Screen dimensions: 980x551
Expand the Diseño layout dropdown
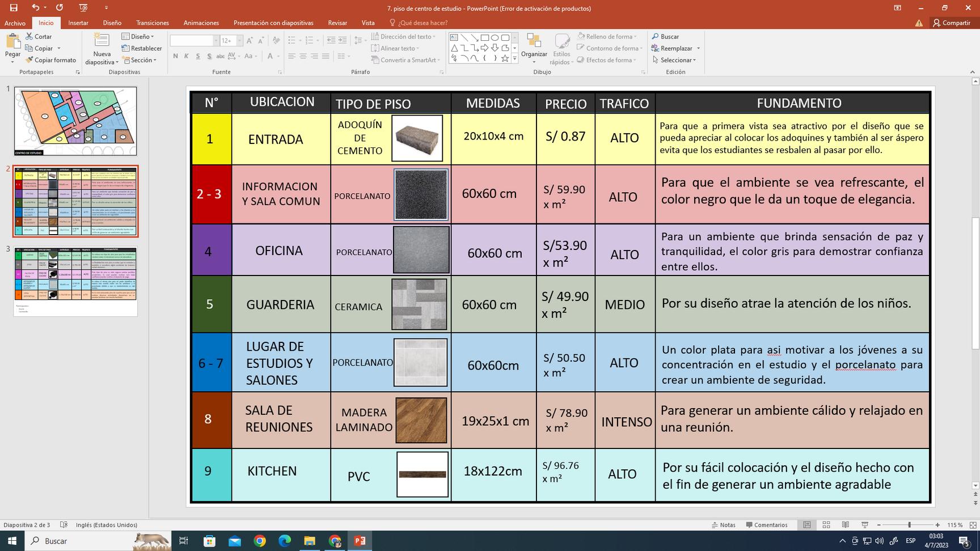137,36
